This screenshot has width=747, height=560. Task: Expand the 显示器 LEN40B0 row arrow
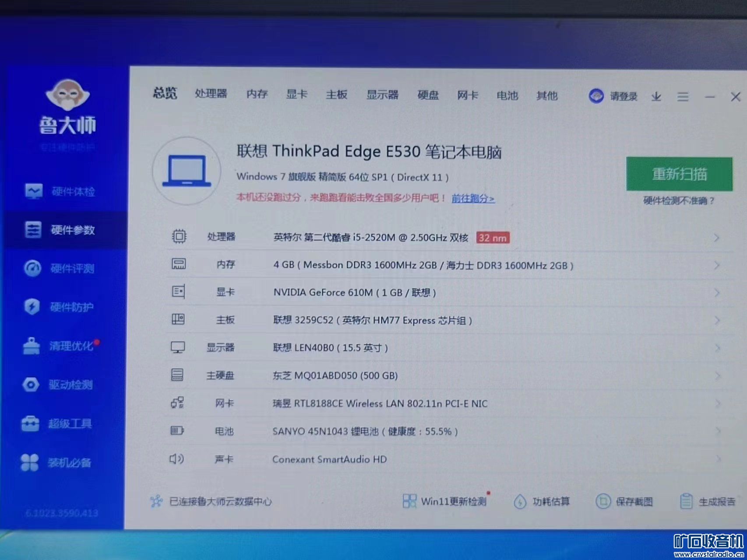pyautogui.click(x=718, y=348)
